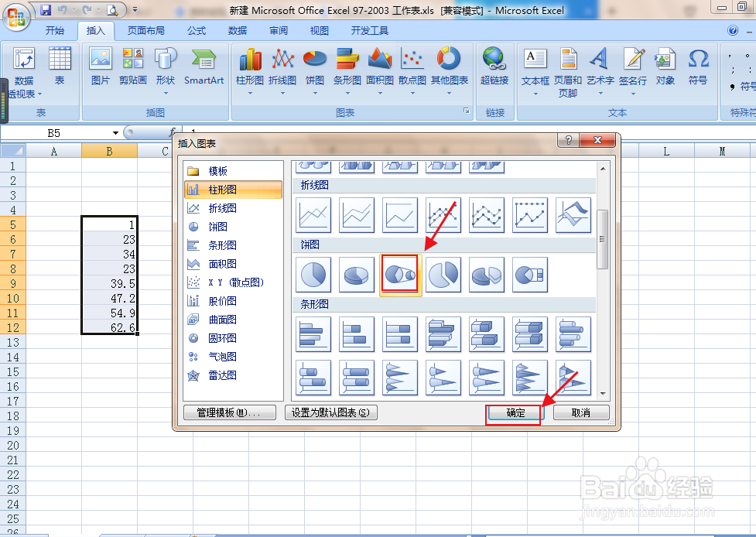Select 折线图 in the dialog category list
Viewport: 756px width, 537px height.
click(234, 208)
